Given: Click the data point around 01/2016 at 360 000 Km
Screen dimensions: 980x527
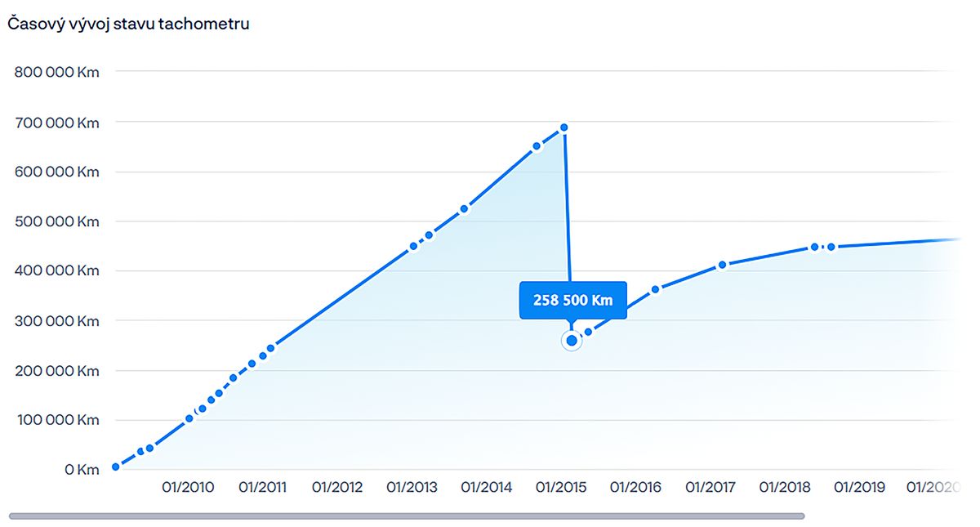Looking at the screenshot, I should 655,289.
